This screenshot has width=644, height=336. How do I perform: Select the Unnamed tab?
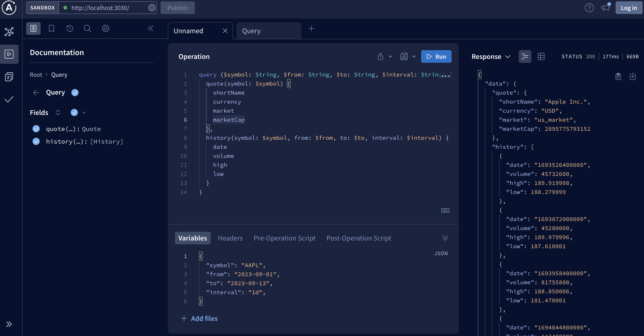pos(189,31)
